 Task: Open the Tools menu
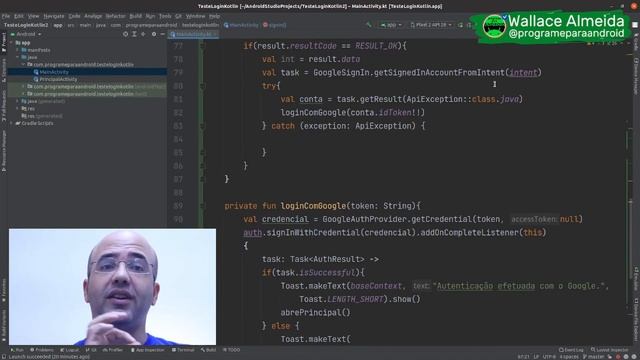point(165,16)
